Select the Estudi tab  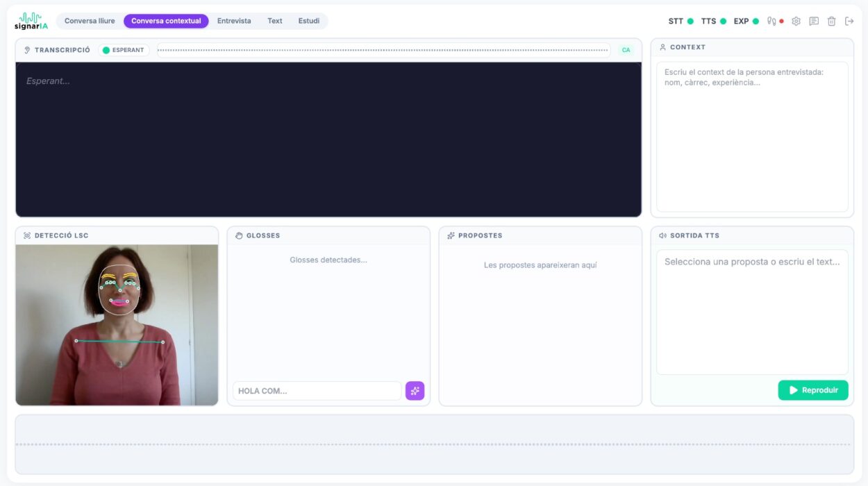(309, 21)
